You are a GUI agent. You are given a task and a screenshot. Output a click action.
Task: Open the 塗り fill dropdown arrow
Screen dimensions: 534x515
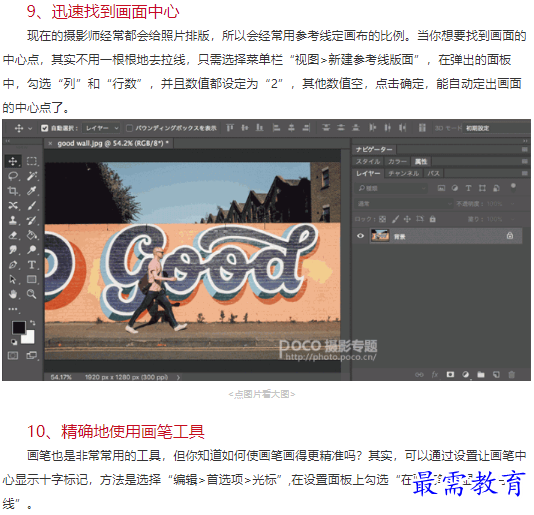[513, 219]
